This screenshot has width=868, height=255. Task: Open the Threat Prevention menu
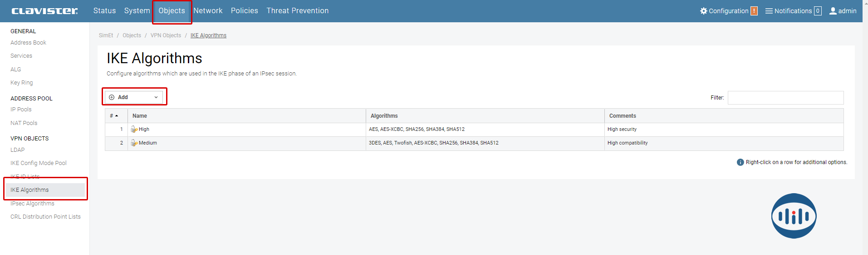click(297, 11)
